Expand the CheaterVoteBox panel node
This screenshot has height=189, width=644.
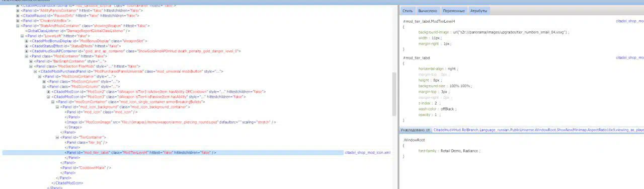(x=18, y=21)
